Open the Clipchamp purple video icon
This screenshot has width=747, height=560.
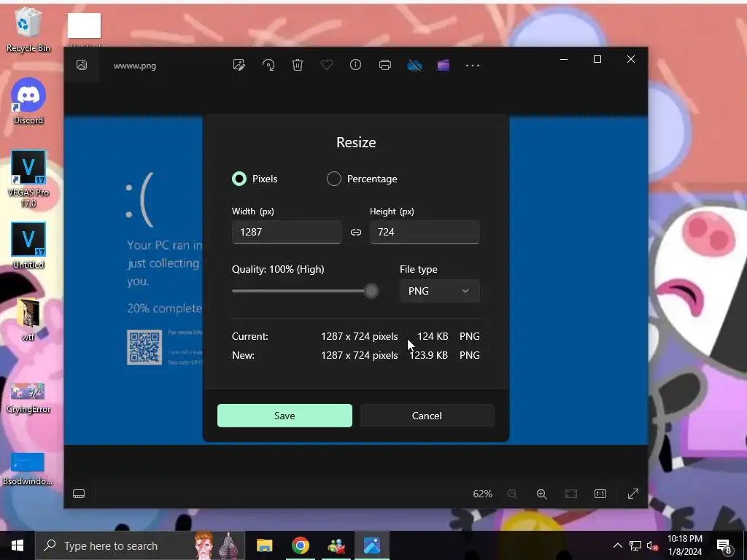[x=444, y=65]
